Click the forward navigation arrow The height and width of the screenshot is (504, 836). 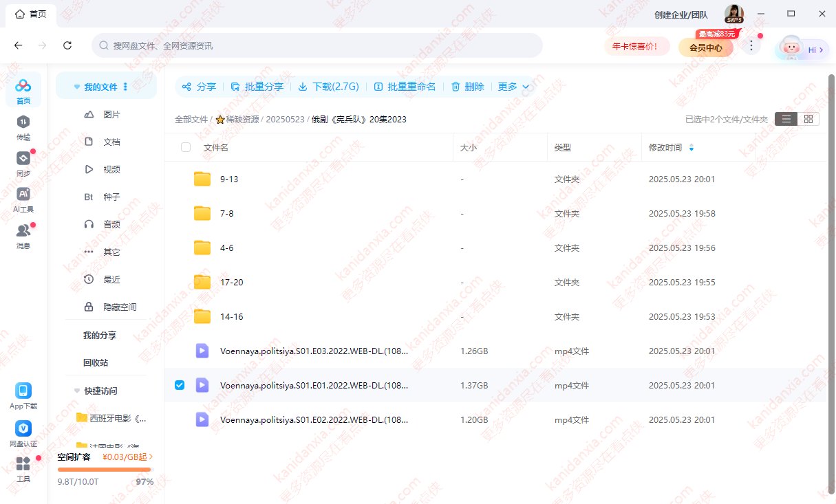43,45
